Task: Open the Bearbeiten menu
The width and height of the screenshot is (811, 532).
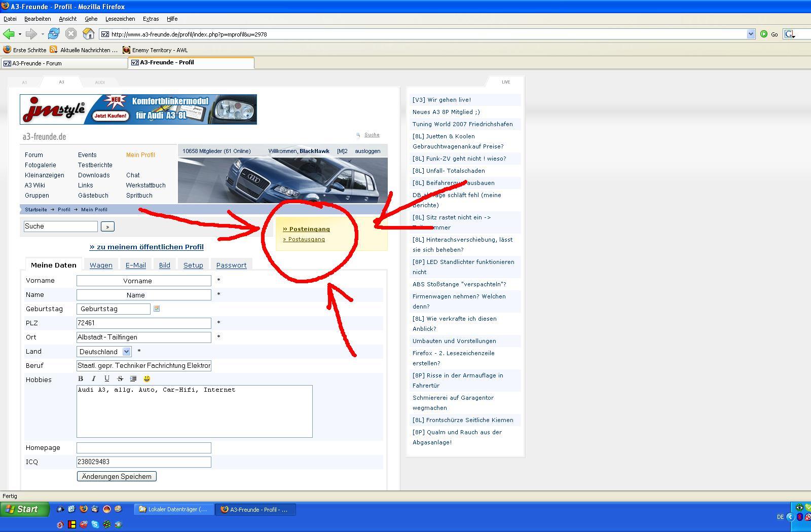Action: (38, 19)
